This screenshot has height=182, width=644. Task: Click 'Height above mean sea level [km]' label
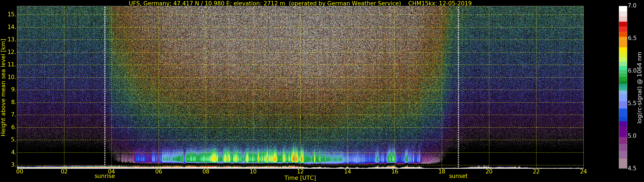tap(3, 87)
